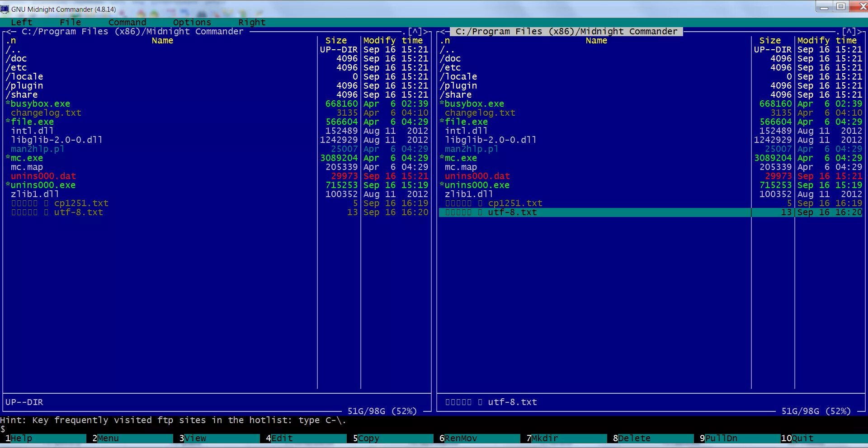Click the 1 Help function key button

[43, 439]
